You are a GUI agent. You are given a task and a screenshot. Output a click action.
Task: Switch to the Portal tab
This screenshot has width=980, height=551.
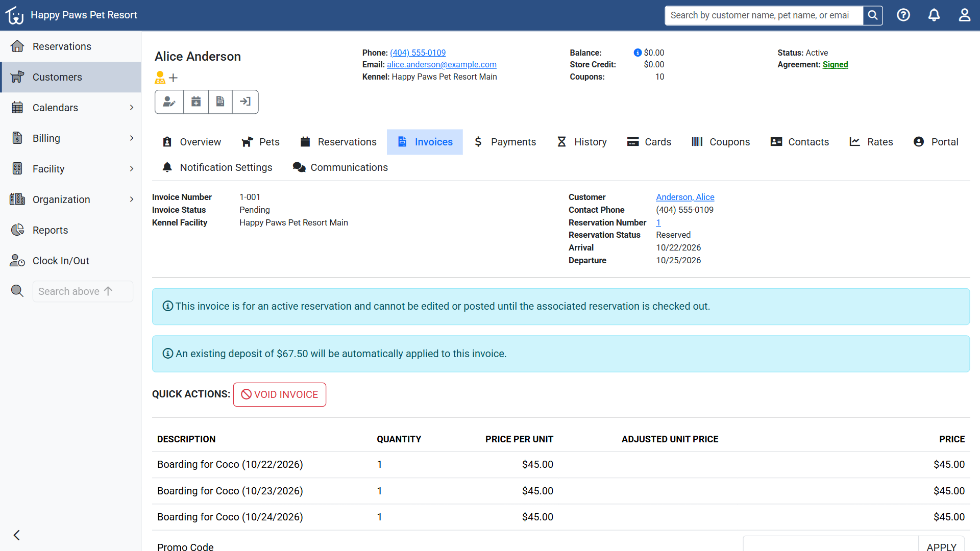pos(936,142)
